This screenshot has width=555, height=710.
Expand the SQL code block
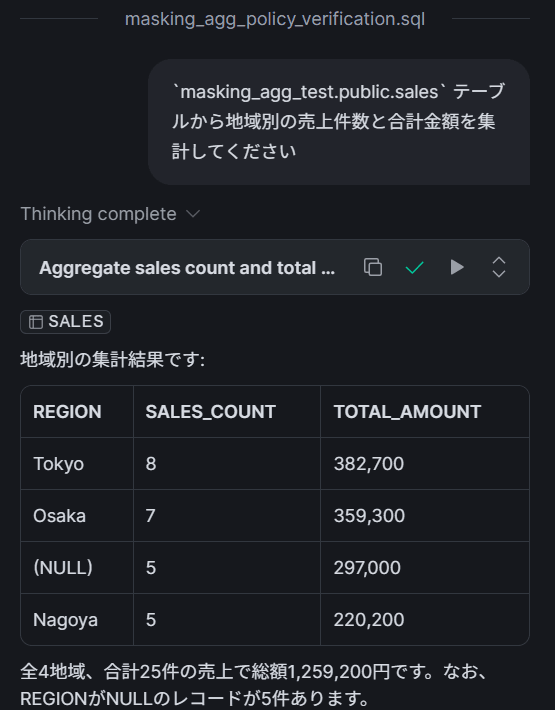pos(498,267)
